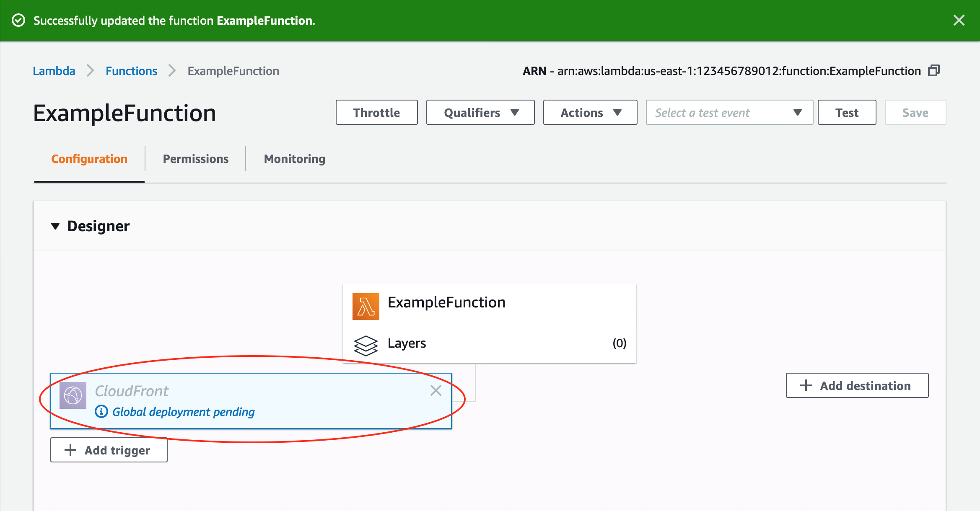This screenshot has width=980, height=511.
Task: Click the info icon beside Global deployment pending
Action: point(101,412)
